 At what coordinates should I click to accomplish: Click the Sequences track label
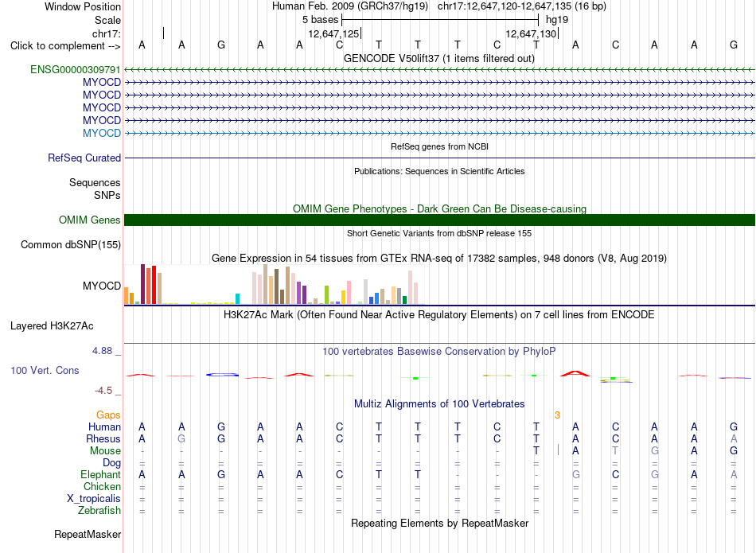click(x=95, y=182)
